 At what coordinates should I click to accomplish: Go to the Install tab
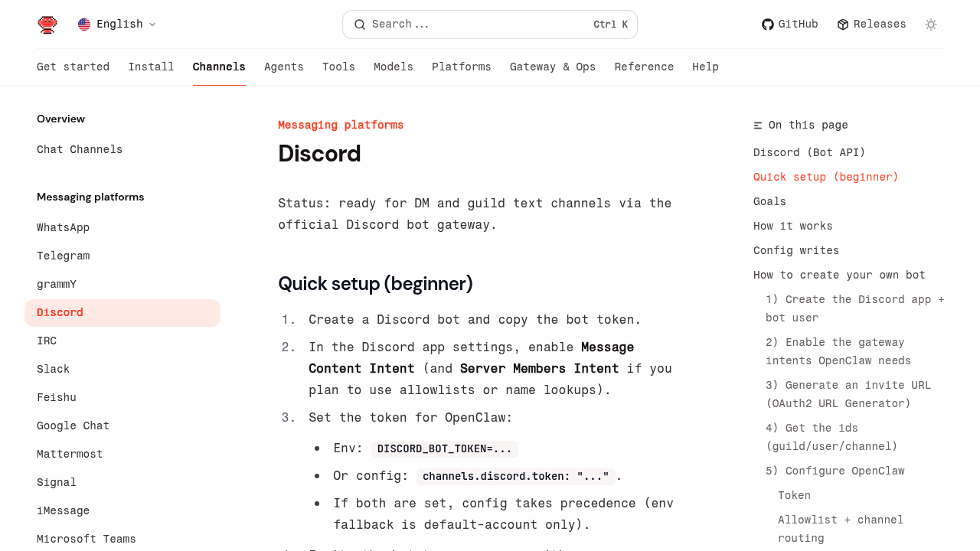151,67
